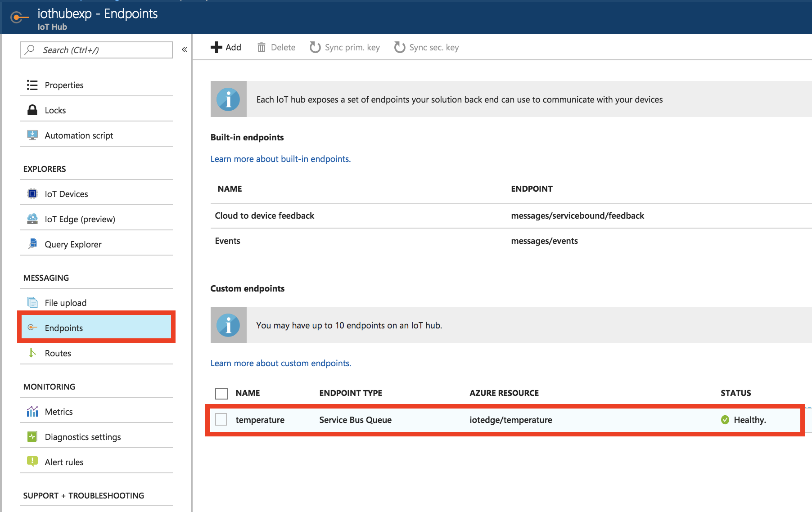Click the Alert rules exclamation icon
This screenshot has width=812, height=512.
click(x=32, y=461)
